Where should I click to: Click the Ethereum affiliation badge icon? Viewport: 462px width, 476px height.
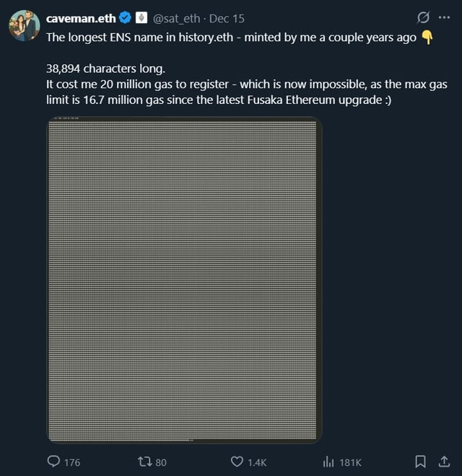(x=141, y=19)
